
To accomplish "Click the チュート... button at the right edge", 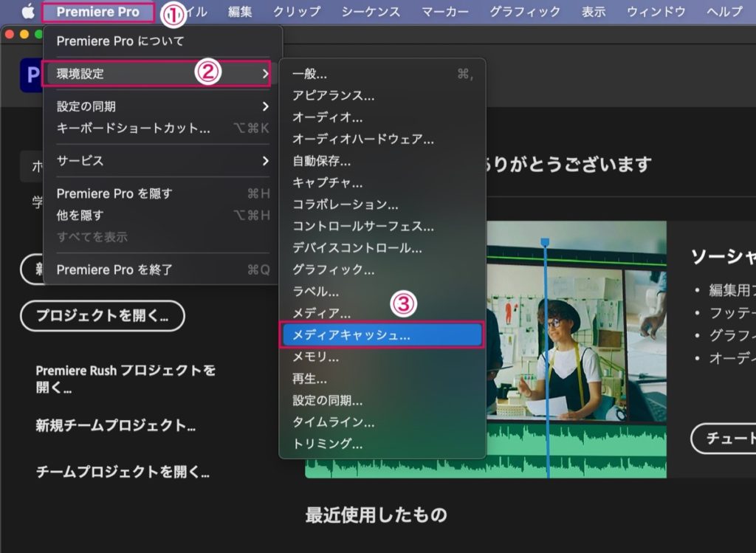I will 724,438.
